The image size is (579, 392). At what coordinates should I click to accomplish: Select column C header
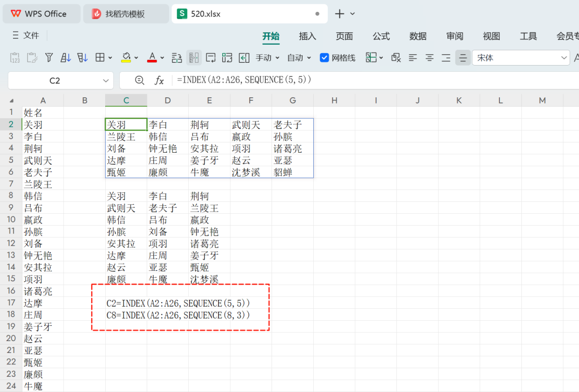tap(126, 100)
